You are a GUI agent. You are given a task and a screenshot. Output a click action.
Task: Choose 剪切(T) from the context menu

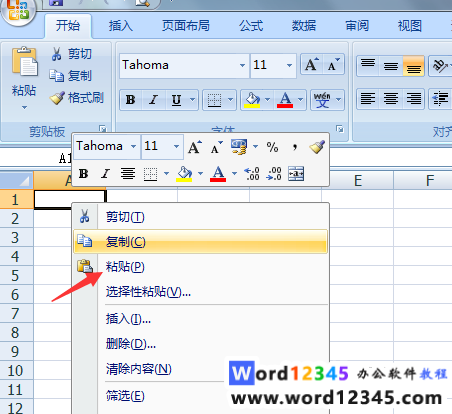click(x=201, y=217)
